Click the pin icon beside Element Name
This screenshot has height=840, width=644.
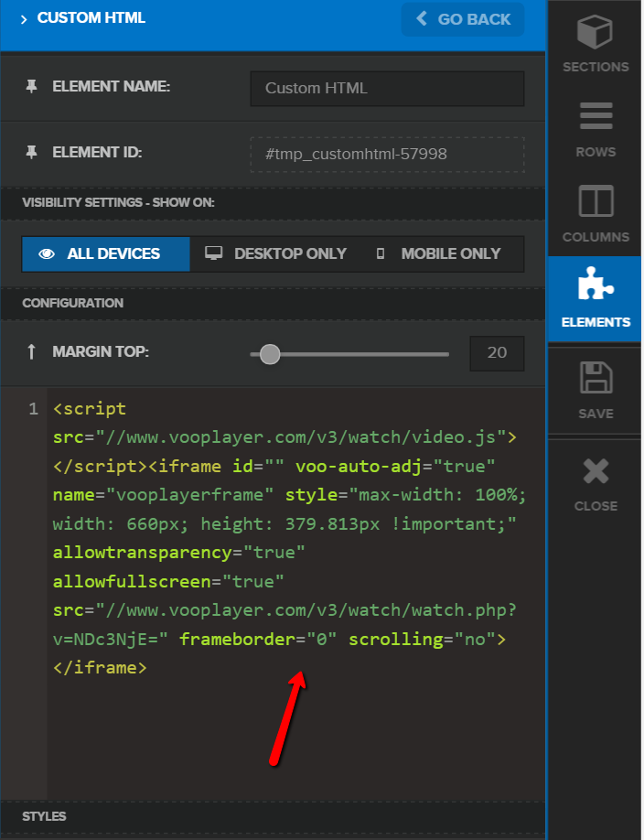pyautogui.click(x=32, y=86)
